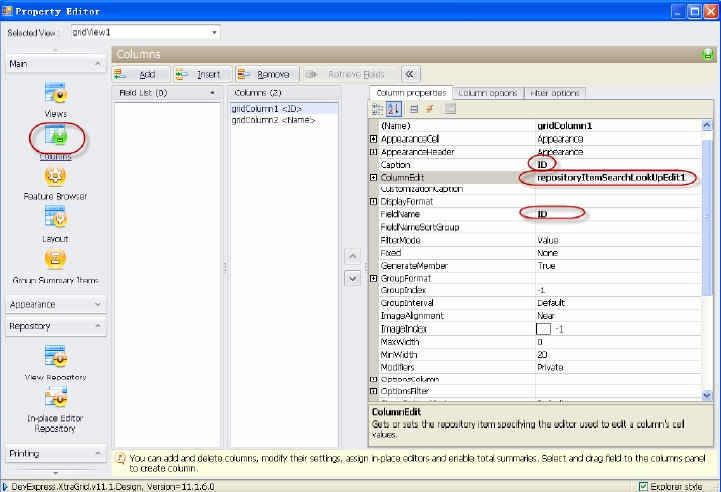Click the Modifiers value Private
This screenshot has width=721, height=492.
tap(618, 367)
